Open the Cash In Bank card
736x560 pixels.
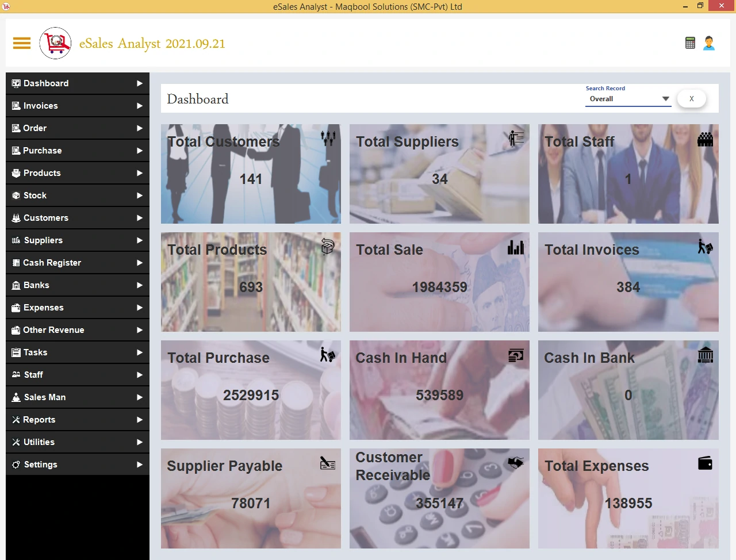pyautogui.click(x=628, y=390)
